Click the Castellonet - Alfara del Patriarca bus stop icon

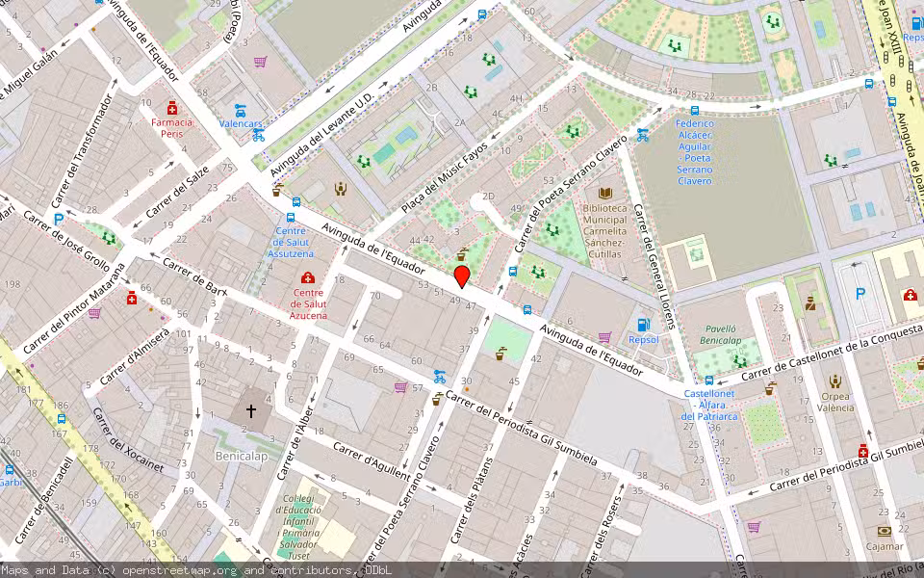(x=709, y=381)
